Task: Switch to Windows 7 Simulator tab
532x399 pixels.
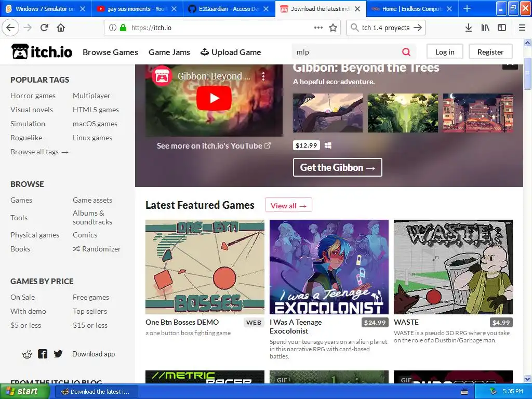Action: pyautogui.click(x=46, y=9)
